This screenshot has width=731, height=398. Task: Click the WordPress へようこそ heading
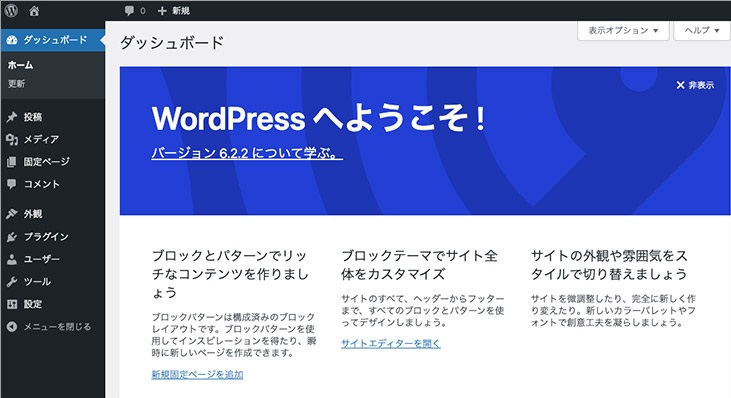pyautogui.click(x=318, y=118)
